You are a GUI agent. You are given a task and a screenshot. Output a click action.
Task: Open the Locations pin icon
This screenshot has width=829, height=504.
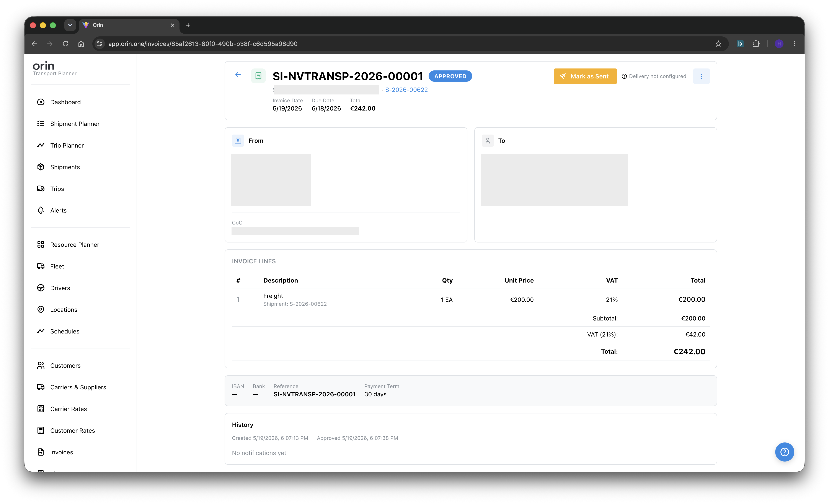41,310
